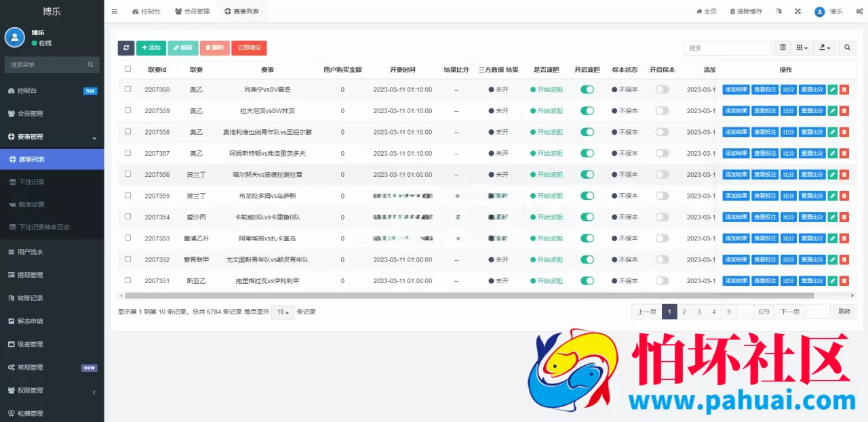The width and height of the screenshot is (868, 422).
Task: Go to page 2 in pagination
Action: 684,312
